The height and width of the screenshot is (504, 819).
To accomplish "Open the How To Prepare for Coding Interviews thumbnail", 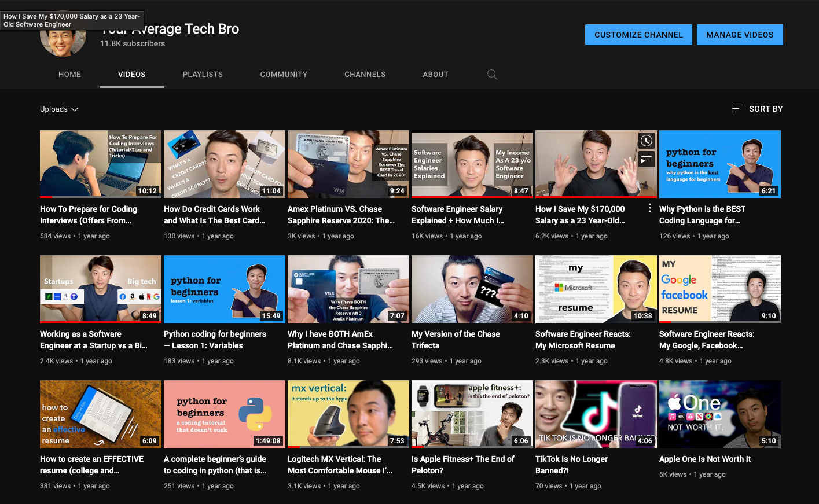I will pyautogui.click(x=101, y=164).
